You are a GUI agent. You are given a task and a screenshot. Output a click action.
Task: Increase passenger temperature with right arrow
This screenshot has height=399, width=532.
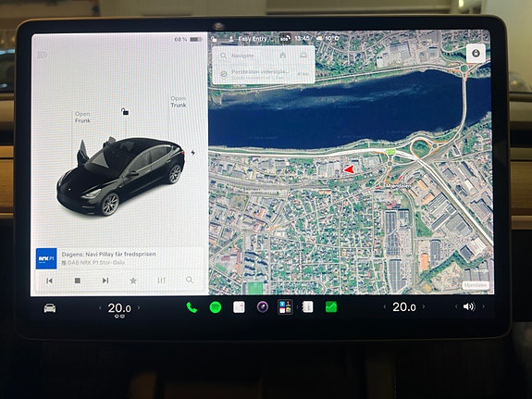(x=424, y=307)
